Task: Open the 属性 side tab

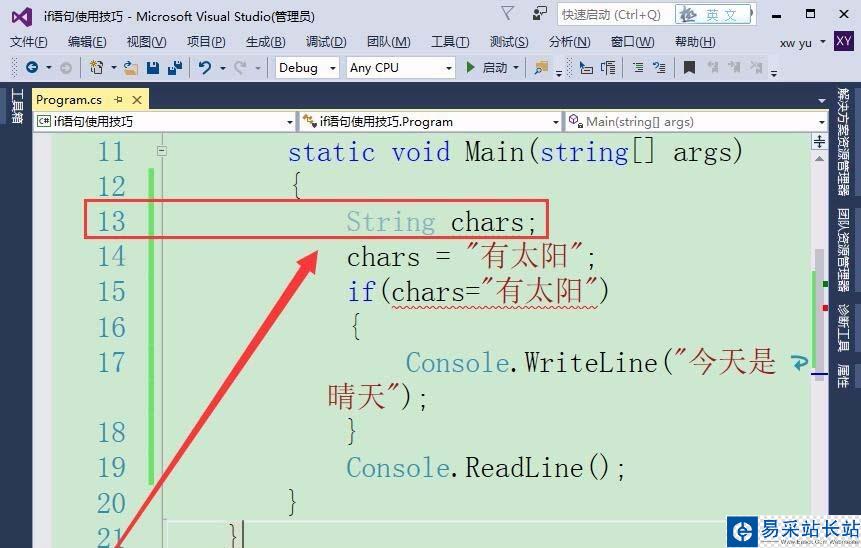Action: (843, 376)
